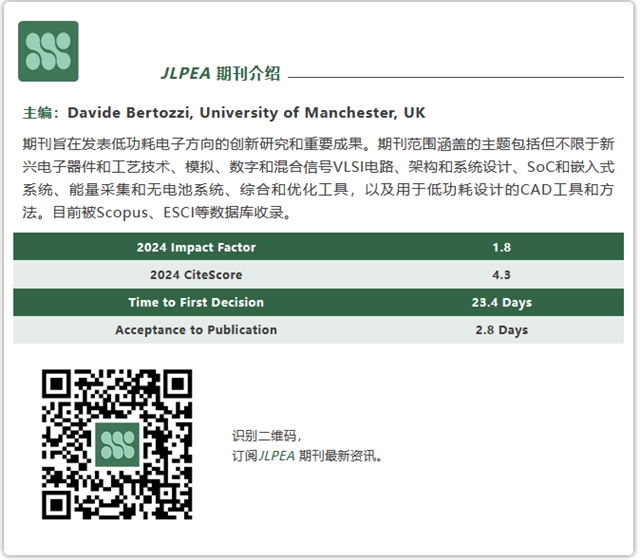The image size is (640, 560).
Task: Click the small logo inside the QR code
Action: (118, 443)
